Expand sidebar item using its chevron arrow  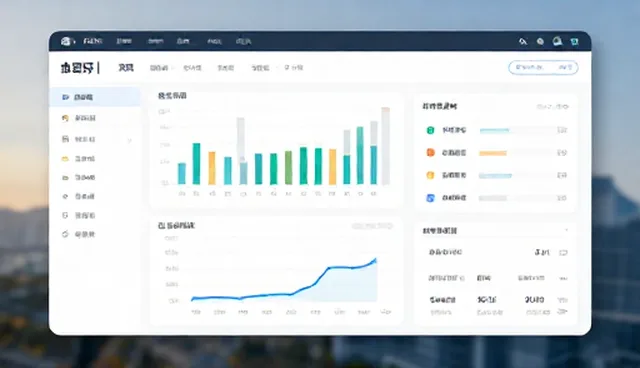[129, 140]
